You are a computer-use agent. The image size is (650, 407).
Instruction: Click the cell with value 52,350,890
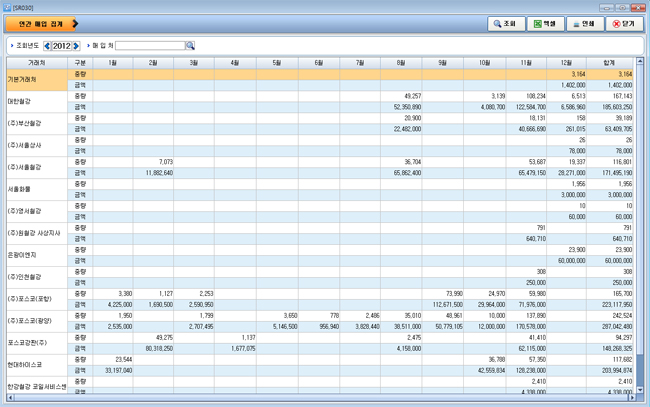[401, 107]
